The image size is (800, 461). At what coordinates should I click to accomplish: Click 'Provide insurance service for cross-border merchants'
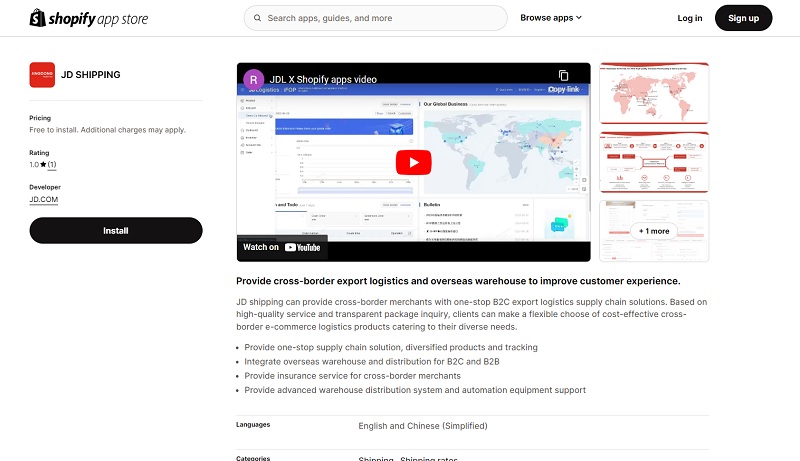[353, 376]
